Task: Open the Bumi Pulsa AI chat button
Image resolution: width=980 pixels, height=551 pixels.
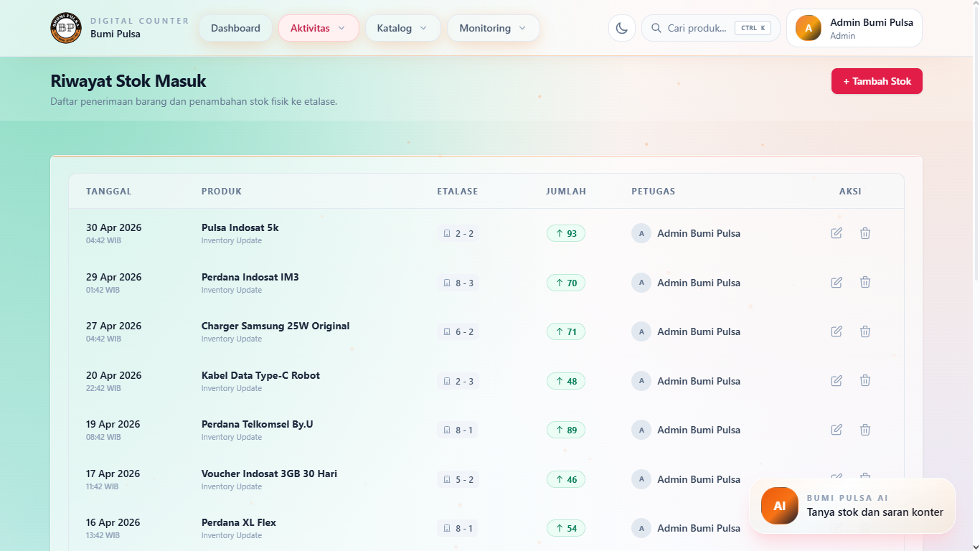Action: pos(852,506)
